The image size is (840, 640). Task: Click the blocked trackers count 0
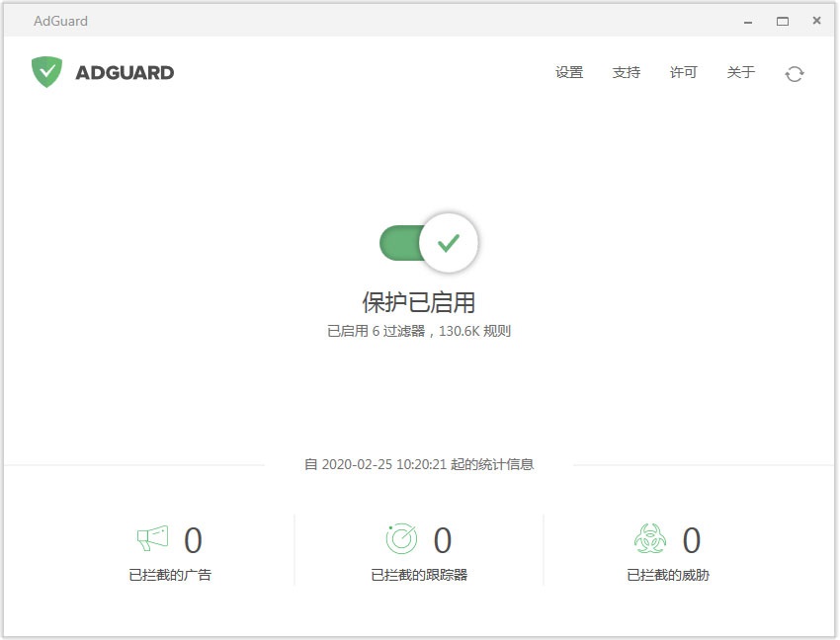point(443,540)
